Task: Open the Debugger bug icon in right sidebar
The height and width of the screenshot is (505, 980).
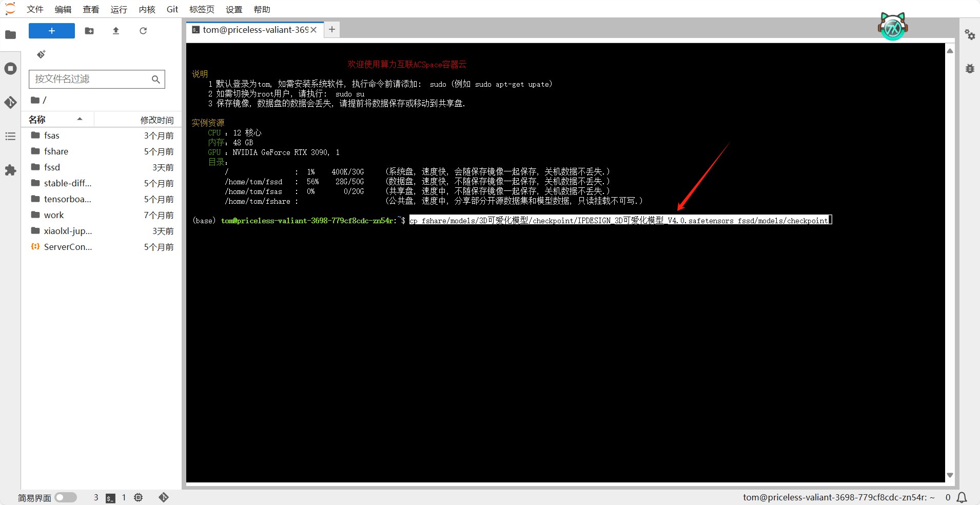Action: [x=970, y=69]
